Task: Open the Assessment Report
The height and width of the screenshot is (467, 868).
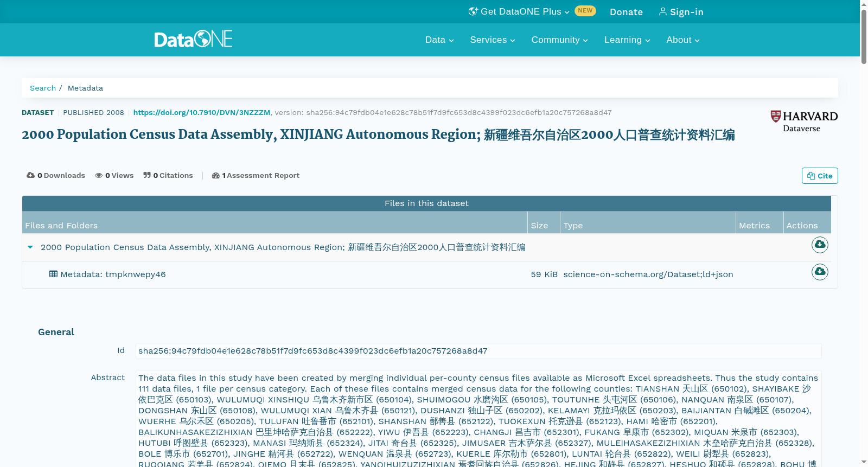Action: pos(256,175)
